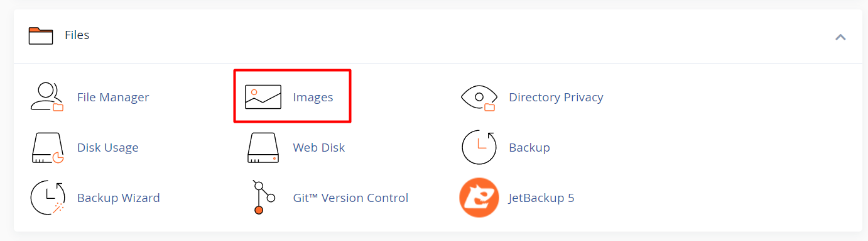Collapse the Files section with chevron

pyautogui.click(x=840, y=37)
